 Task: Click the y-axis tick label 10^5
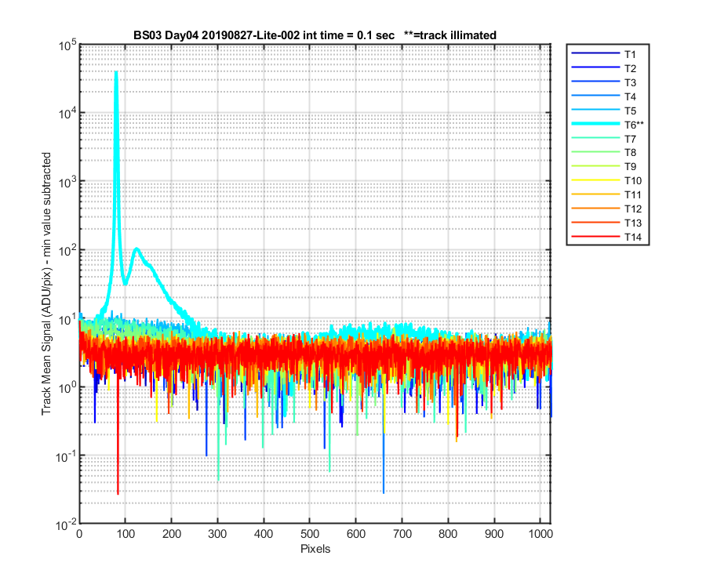coord(67,45)
